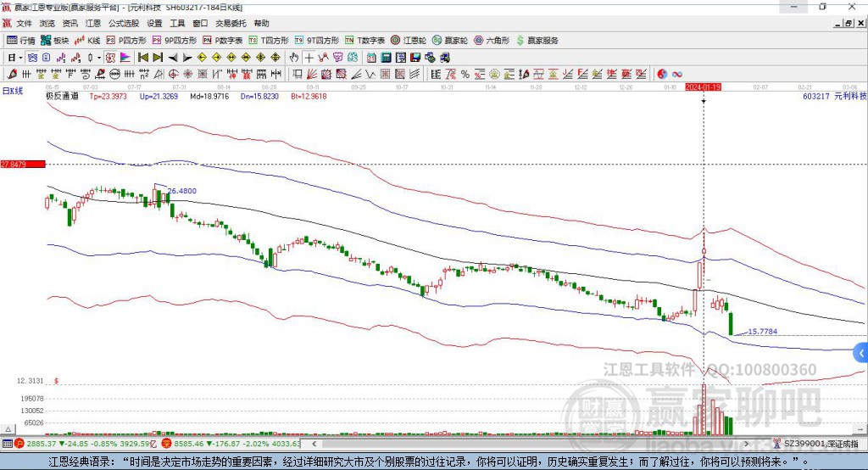Screen dimensions: 868x470
Task: Click the 沪 Shanghai index status icon
Action: pyautogui.click(x=20, y=444)
